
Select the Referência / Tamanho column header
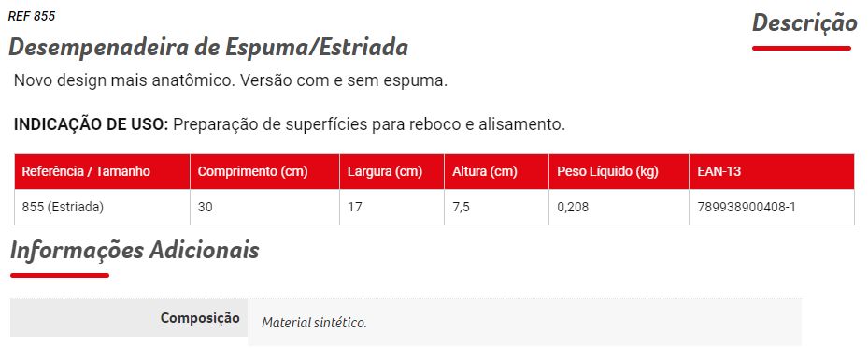[x=103, y=172]
